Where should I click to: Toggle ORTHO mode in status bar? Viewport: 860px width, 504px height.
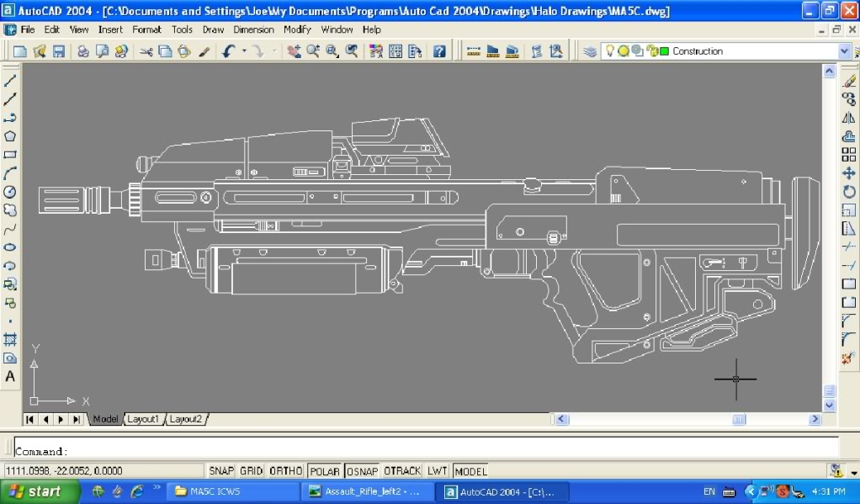coord(285,471)
